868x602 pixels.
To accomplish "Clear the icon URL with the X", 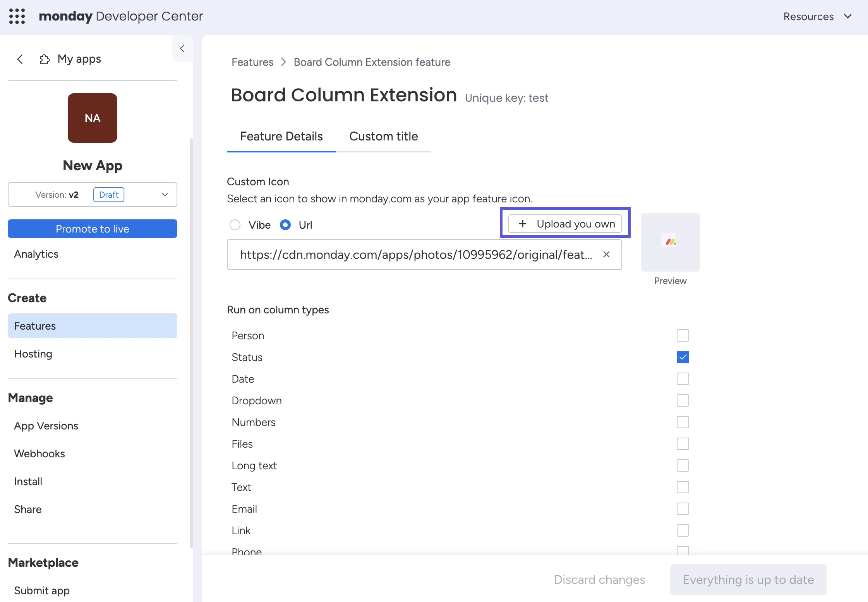I will click(x=607, y=255).
